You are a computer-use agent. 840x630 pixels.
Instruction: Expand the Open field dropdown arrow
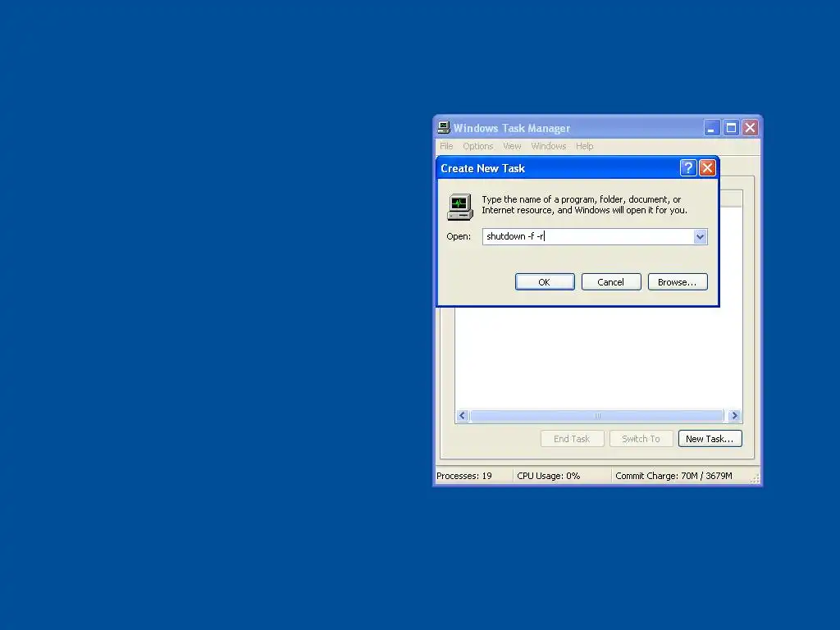pyautogui.click(x=700, y=237)
